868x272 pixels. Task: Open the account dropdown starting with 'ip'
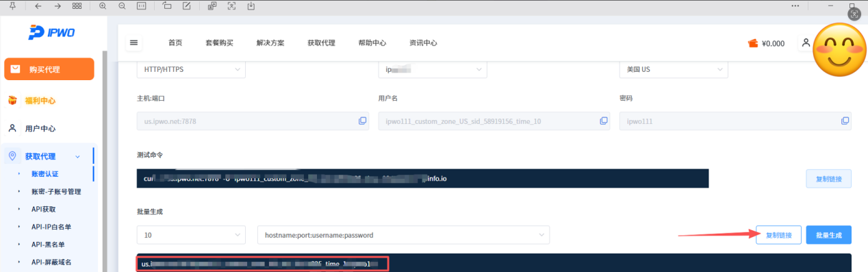433,69
